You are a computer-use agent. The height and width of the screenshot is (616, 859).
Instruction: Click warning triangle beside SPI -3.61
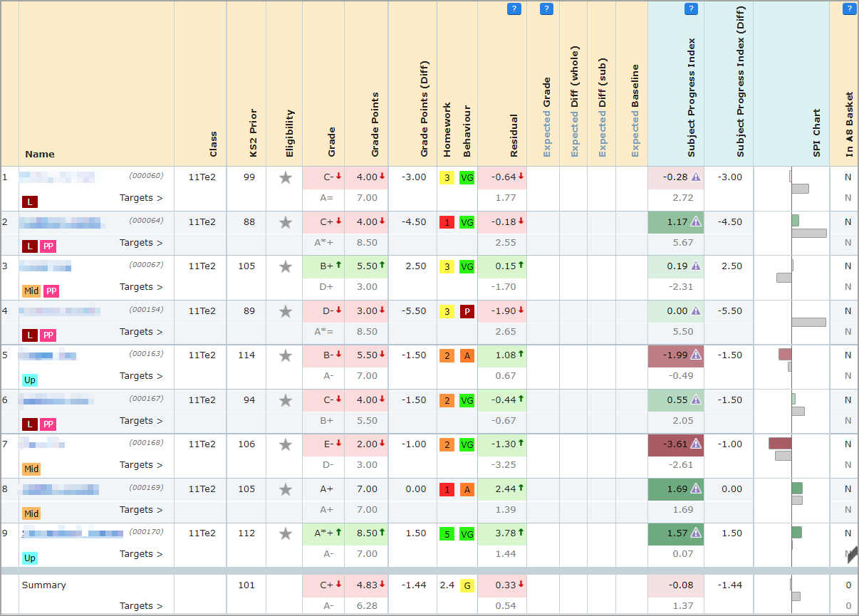click(696, 444)
